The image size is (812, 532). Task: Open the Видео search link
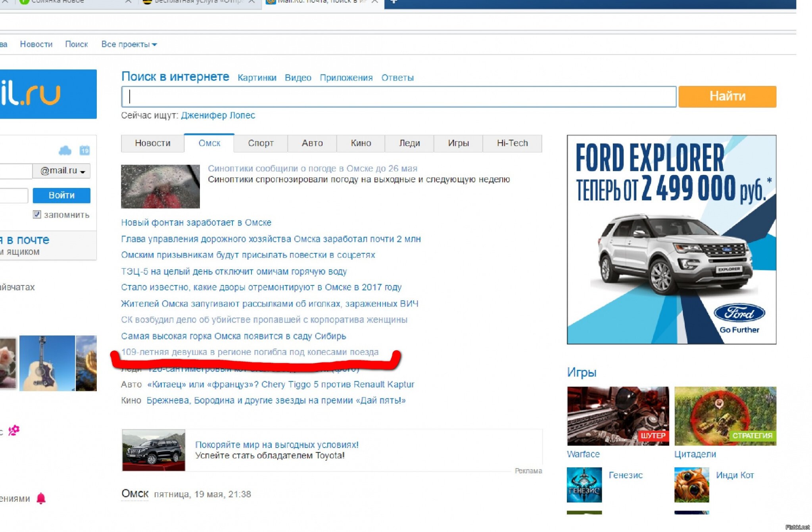pos(298,78)
